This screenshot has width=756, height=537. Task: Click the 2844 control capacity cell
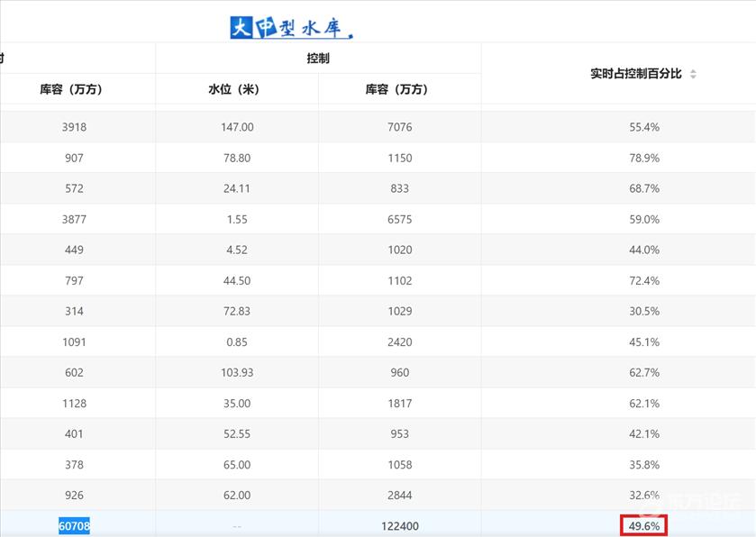coord(400,496)
